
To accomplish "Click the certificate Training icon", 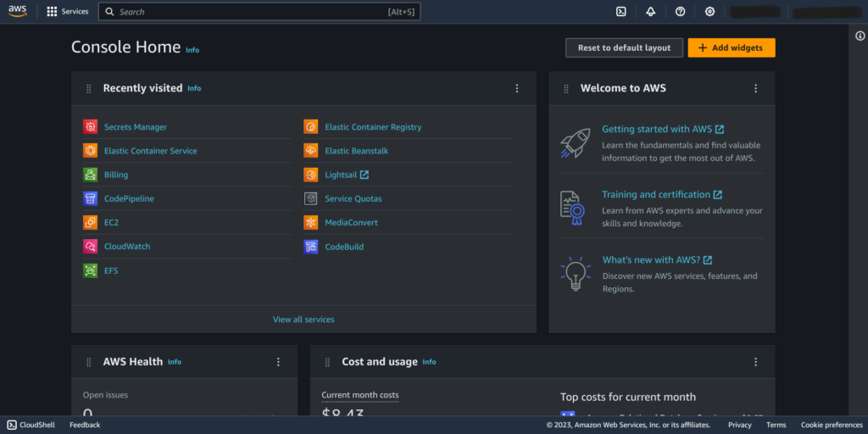I will point(572,209).
